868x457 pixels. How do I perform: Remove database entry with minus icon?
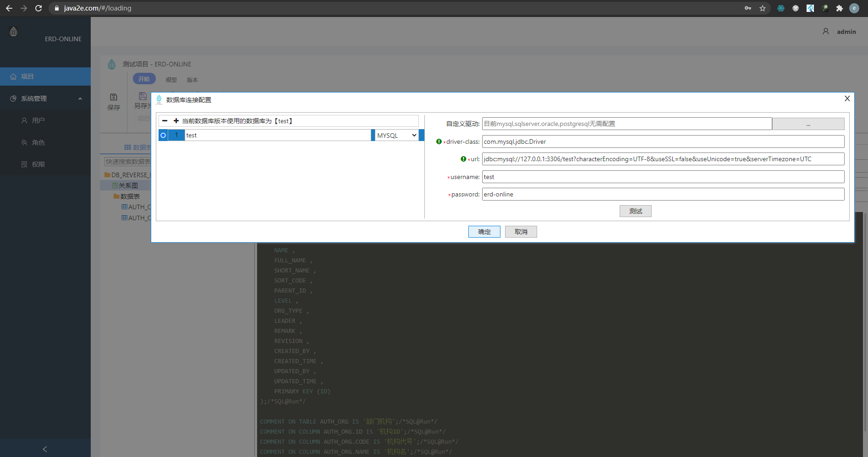[x=165, y=121]
